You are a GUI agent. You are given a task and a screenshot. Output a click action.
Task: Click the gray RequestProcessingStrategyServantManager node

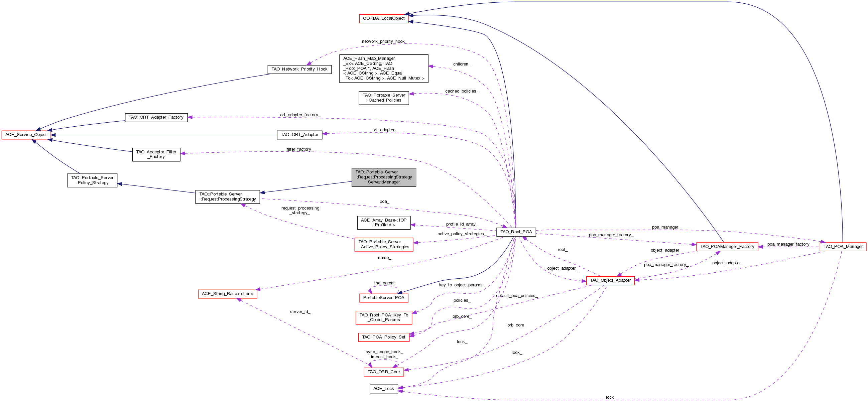(x=384, y=177)
